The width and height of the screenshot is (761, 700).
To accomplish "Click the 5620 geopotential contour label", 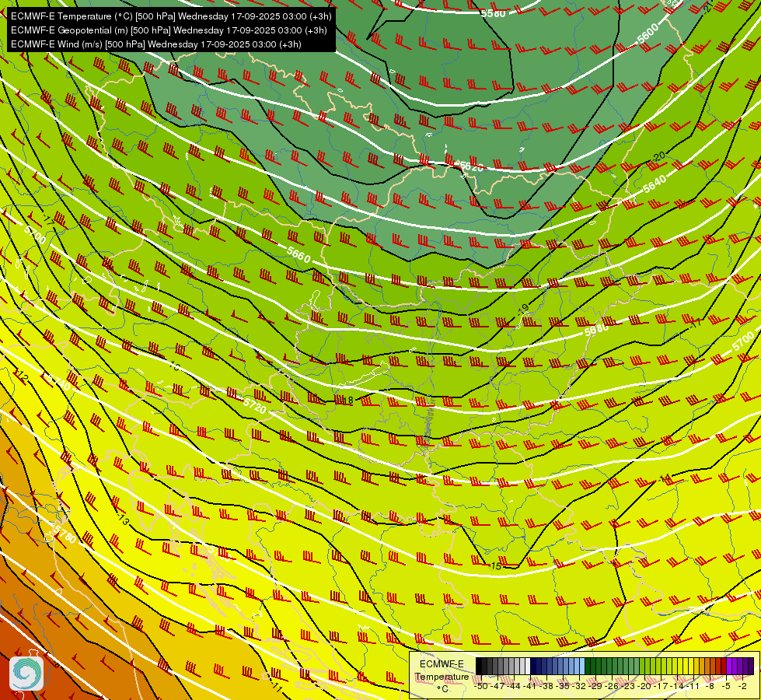I will (470, 166).
